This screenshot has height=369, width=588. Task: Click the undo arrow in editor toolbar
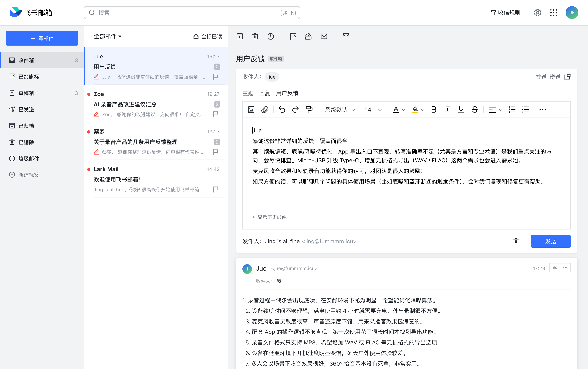282,110
